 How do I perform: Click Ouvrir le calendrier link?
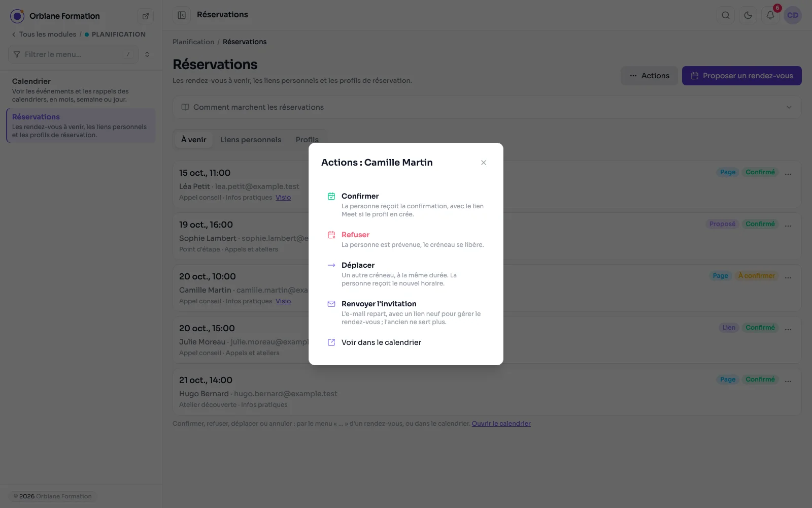point(501,424)
